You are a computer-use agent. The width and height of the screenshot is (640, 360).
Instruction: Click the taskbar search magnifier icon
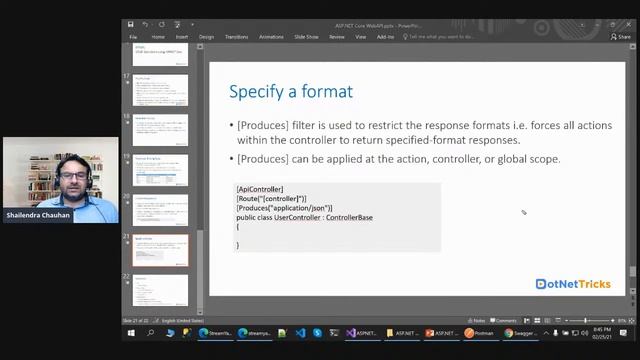pos(151,333)
